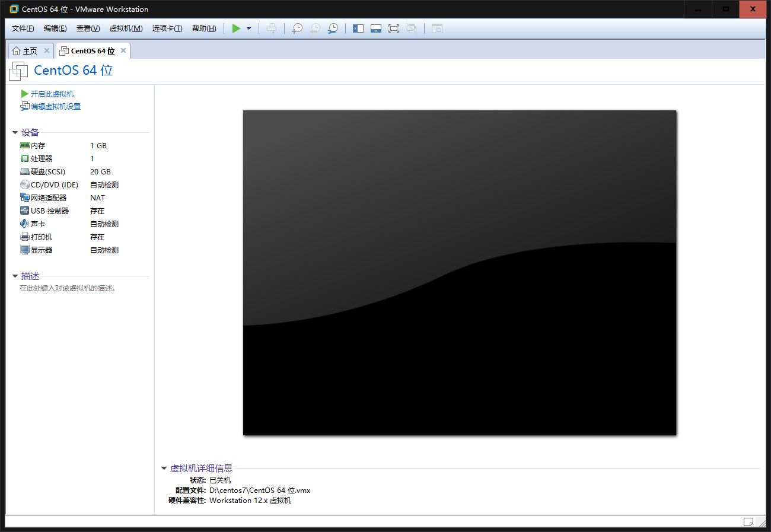The image size is (771, 532).
Task: Collapse the 设备 section
Action: click(15, 133)
